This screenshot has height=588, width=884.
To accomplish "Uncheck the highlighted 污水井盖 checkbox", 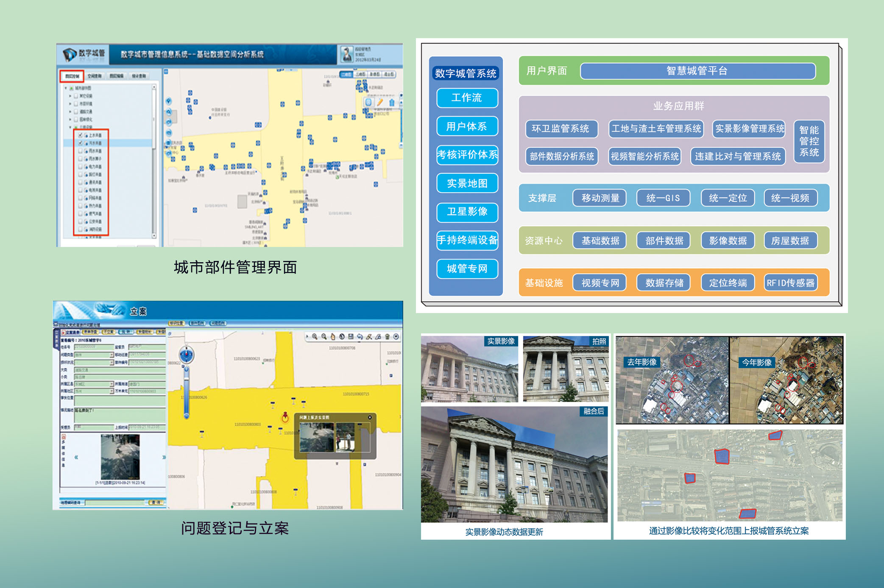I will 81,143.
